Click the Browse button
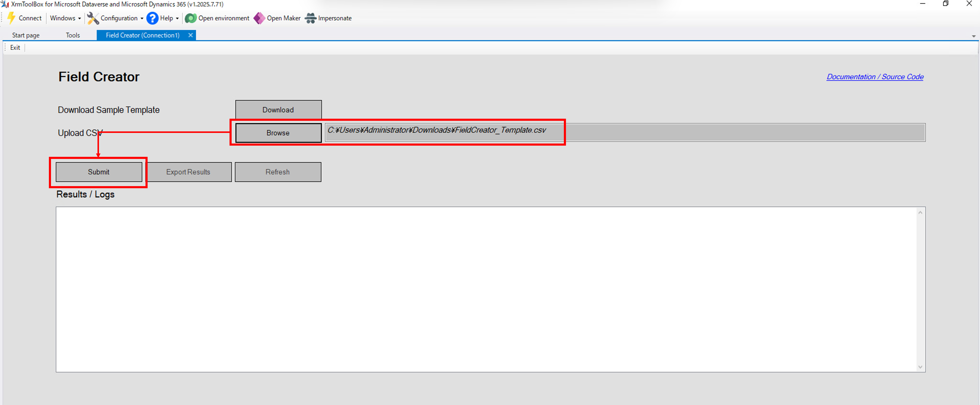The image size is (980, 405). [278, 133]
